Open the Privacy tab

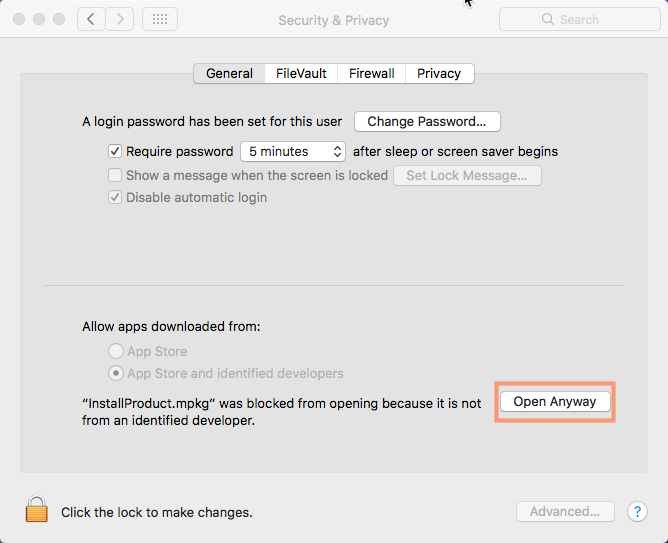[x=439, y=73]
